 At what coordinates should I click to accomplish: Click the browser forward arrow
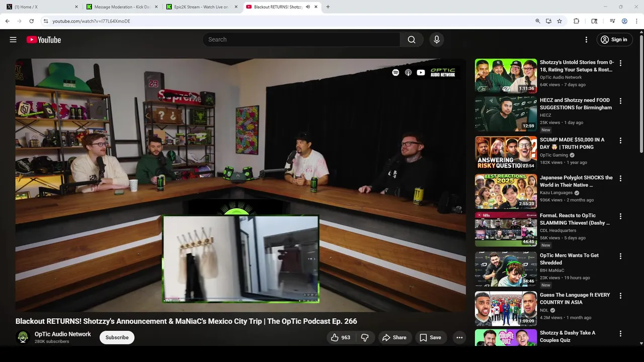point(19,21)
